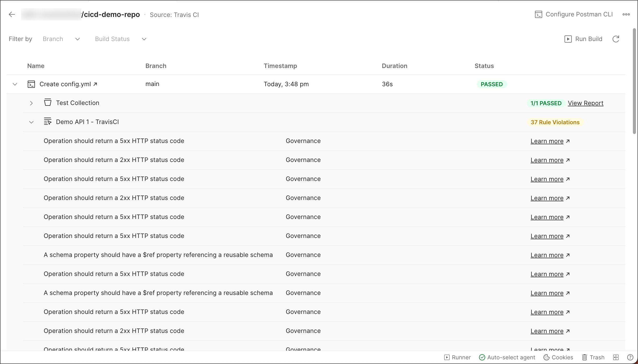The height and width of the screenshot is (364, 638).
Task: Collapse the Create config.yml build row
Action: click(15, 84)
